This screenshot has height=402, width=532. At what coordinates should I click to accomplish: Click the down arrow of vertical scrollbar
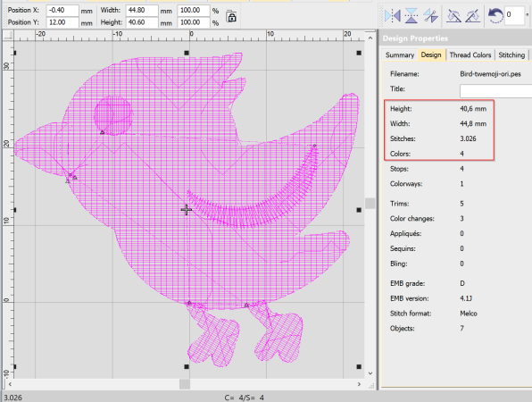[x=370, y=373]
